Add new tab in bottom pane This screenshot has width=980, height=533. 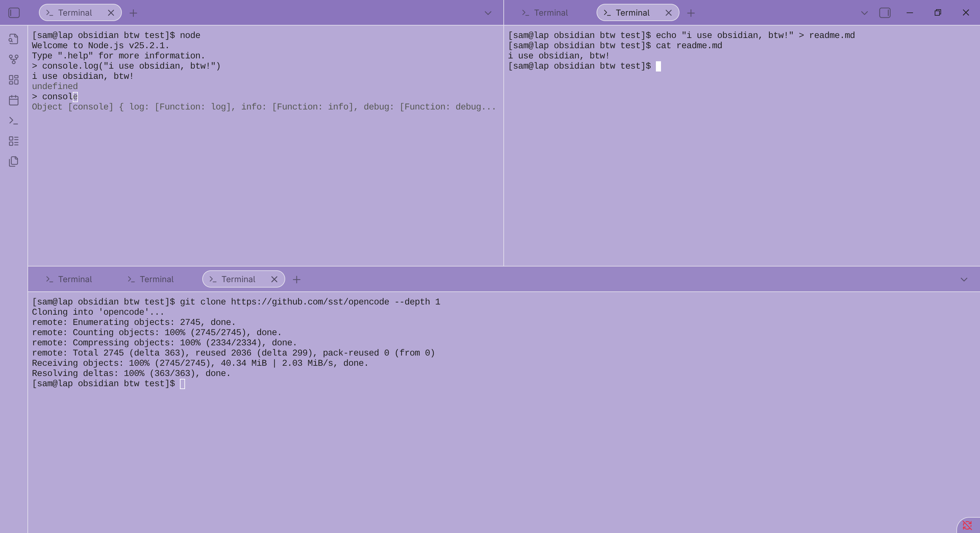[296, 280]
